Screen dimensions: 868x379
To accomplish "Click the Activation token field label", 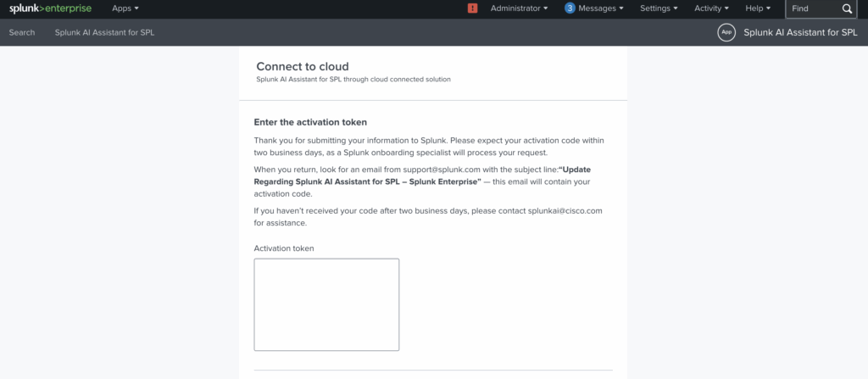I will point(284,248).
